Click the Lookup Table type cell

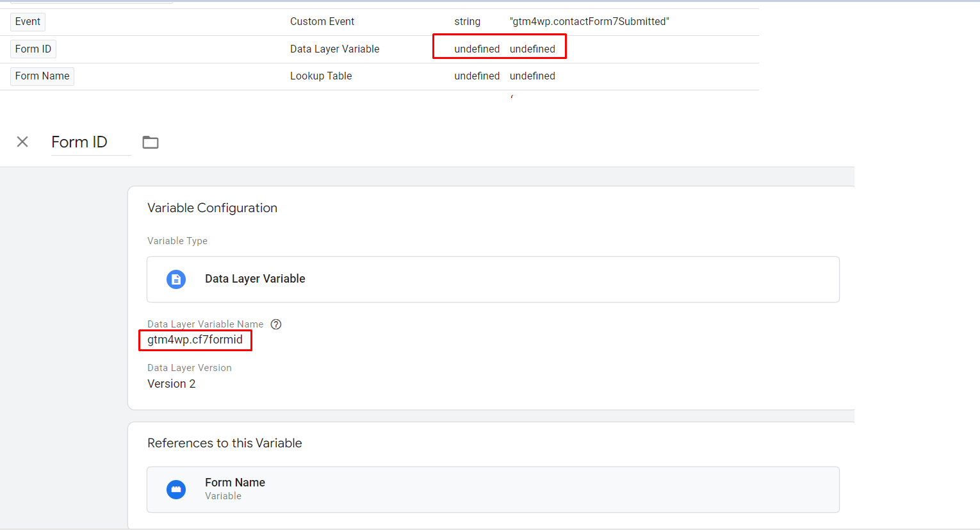point(321,76)
